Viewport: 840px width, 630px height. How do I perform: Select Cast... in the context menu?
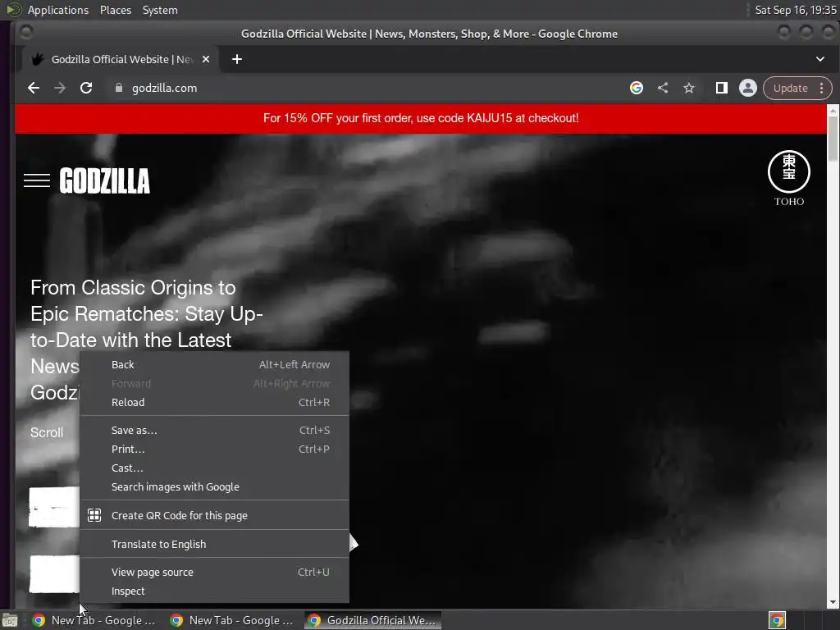214,468
